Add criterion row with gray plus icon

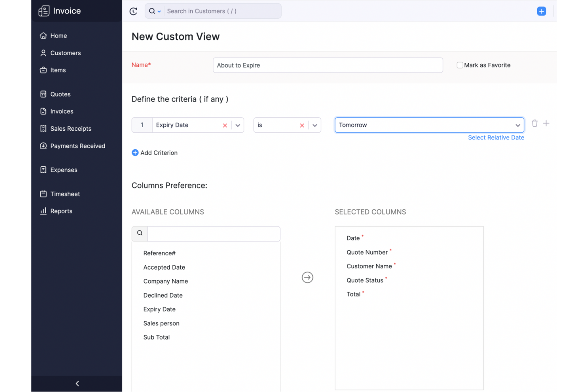click(x=546, y=123)
